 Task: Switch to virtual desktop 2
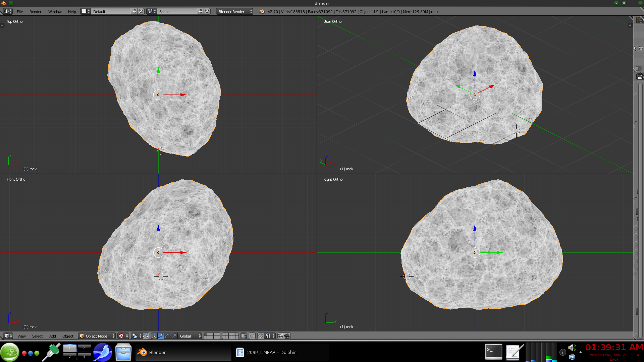84,348
